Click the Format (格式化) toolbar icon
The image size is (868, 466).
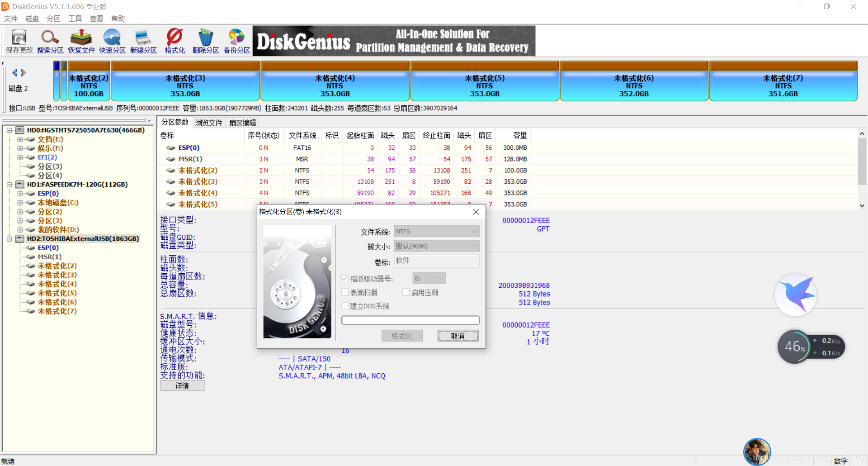pyautogui.click(x=175, y=41)
